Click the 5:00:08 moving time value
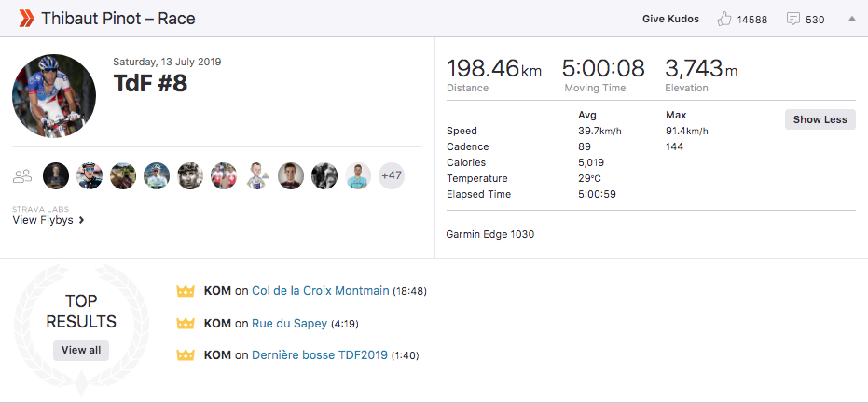This screenshot has height=403, width=868. tap(603, 69)
